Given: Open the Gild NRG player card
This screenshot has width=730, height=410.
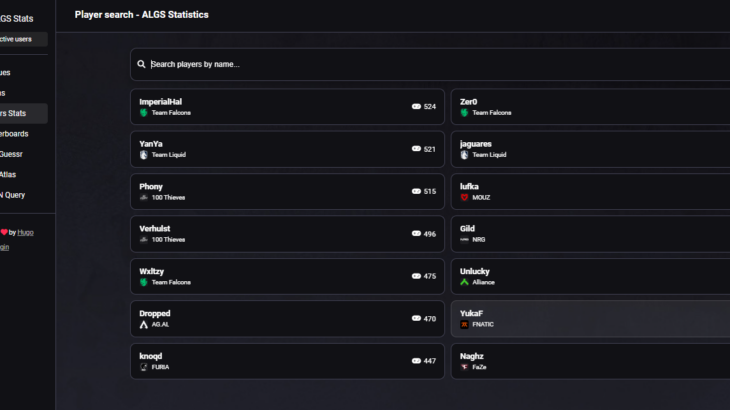Looking at the screenshot, I should coord(590,234).
